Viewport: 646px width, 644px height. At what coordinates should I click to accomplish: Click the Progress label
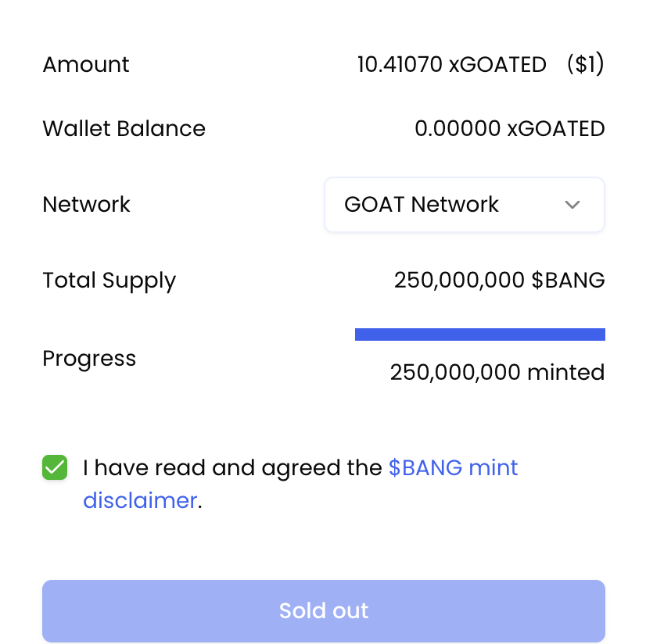(x=89, y=359)
